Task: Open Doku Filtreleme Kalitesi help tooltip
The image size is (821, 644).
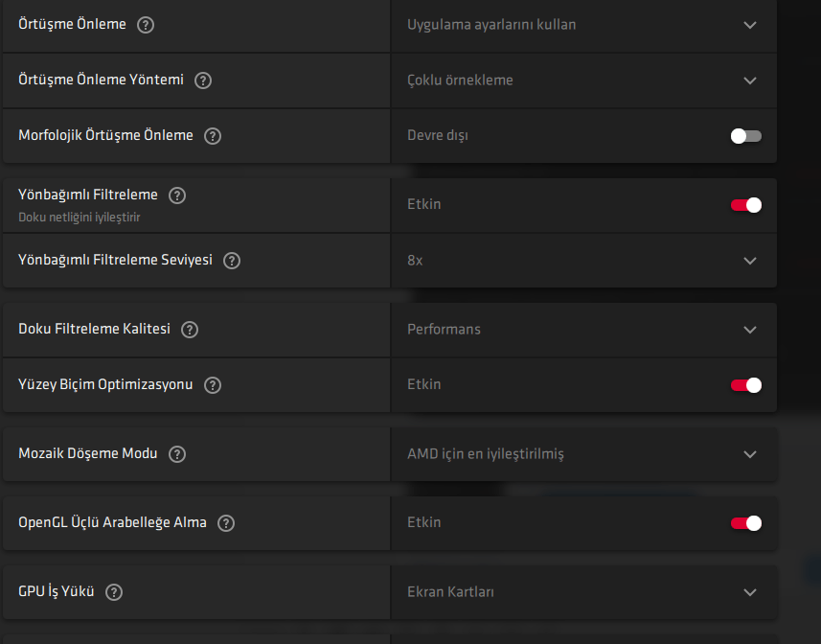Action: [190, 330]
